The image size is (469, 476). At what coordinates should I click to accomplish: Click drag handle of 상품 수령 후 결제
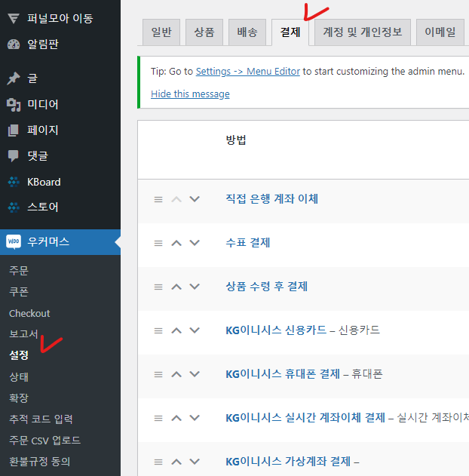coord(158,287)
